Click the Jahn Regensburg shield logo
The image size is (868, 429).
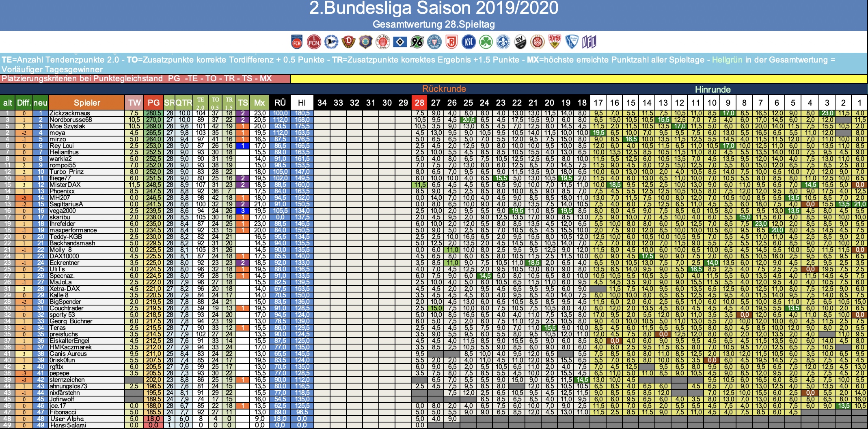pos(451,42)
